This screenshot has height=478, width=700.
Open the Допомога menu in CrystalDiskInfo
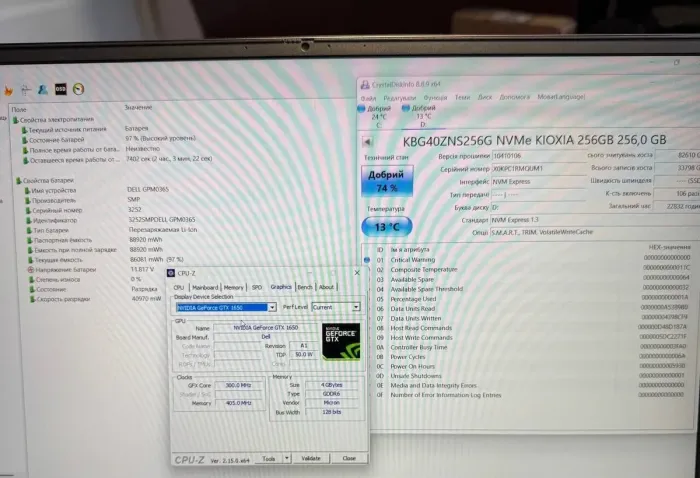pos(514,97)
